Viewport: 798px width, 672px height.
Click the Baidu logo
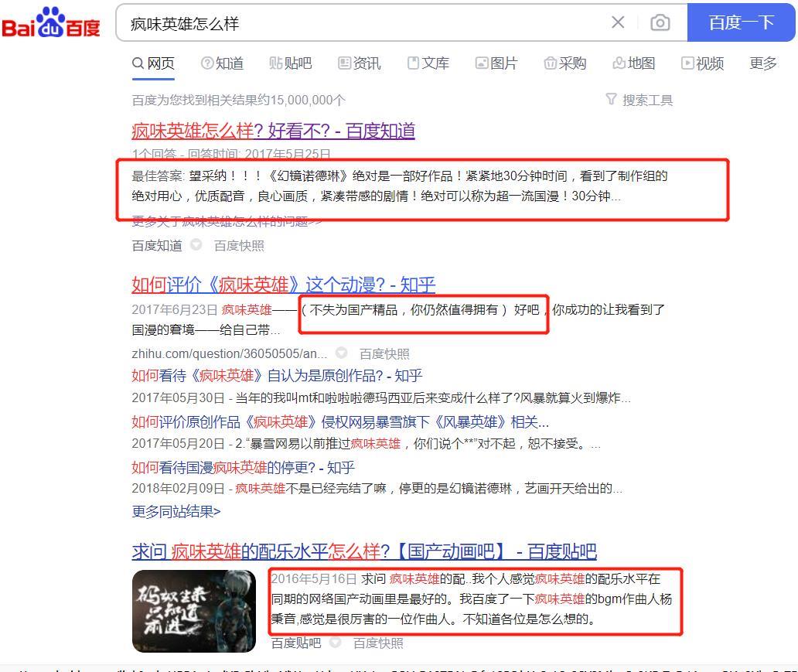click(x=51, y=22)
